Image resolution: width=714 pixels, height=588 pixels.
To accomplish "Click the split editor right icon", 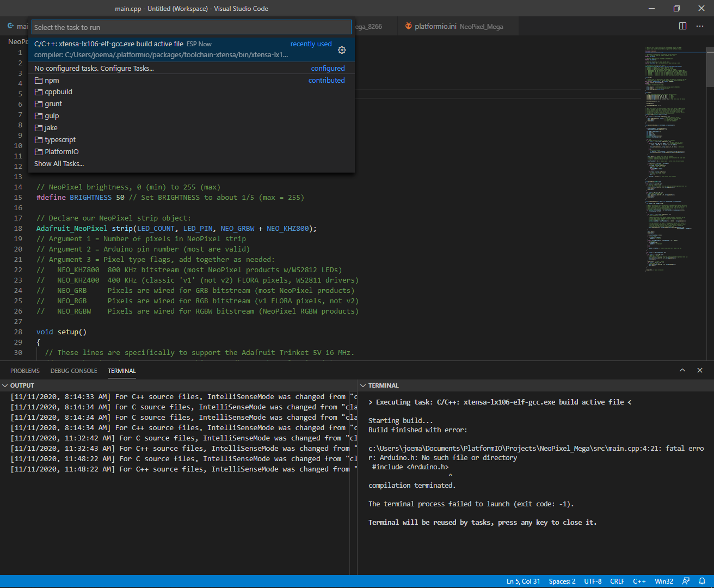I will click(683, 26).
